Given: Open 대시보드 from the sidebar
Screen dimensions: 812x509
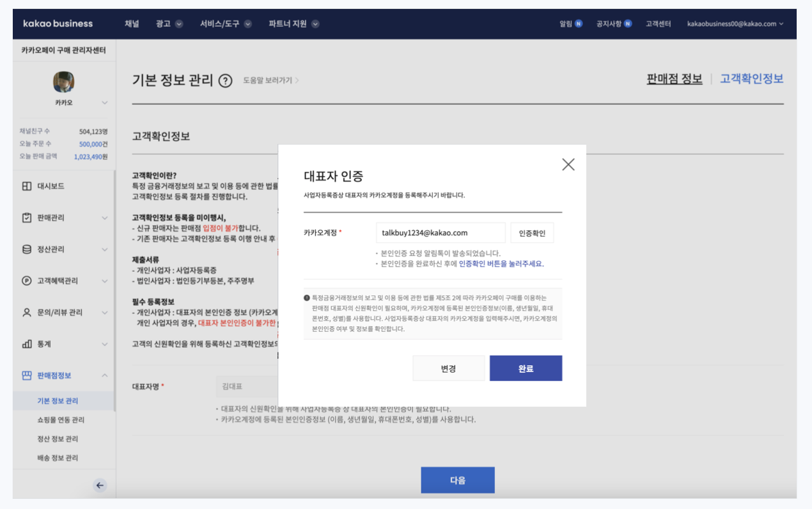Looking at the screenshot, I should (x=51, y=186).
